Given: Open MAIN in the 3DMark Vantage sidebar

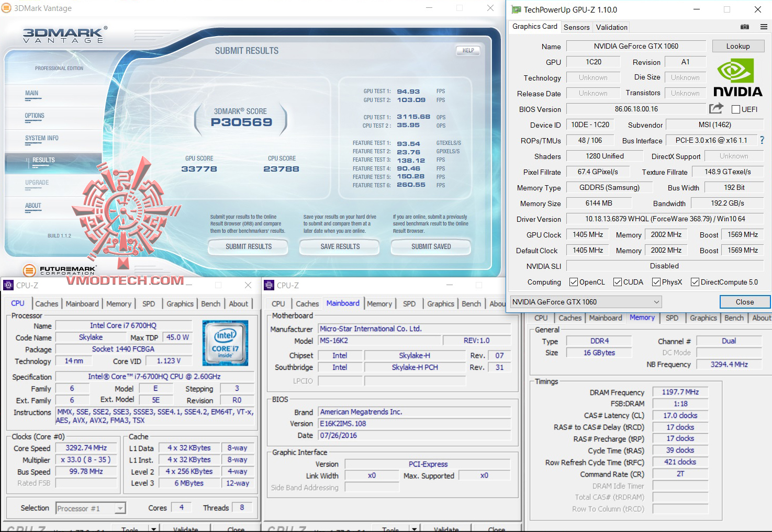Looking at the screenshot, I should 32,94.
